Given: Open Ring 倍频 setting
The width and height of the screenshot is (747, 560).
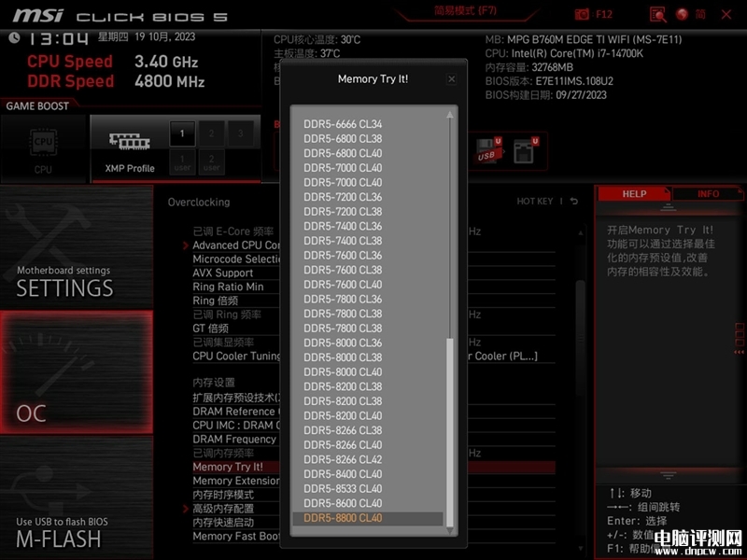Looking at the screenshot, I should [215, 301].
